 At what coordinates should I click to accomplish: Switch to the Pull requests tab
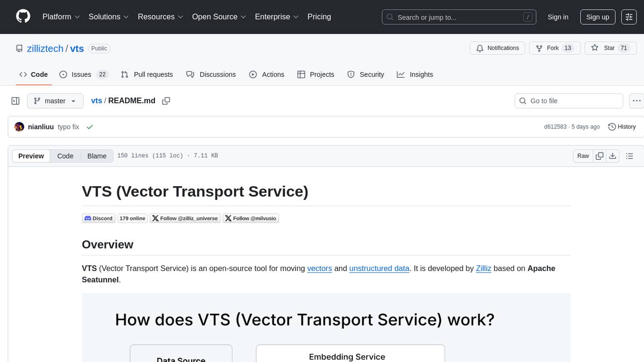point(147,74)
